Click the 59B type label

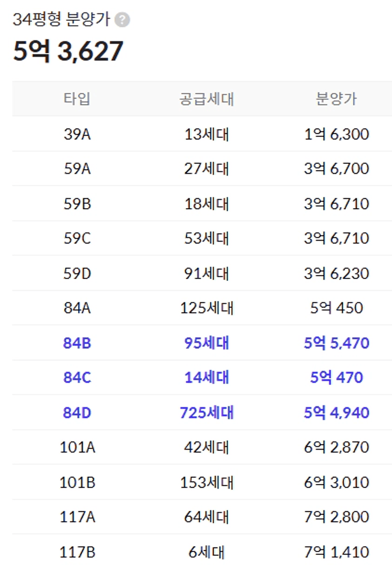[x=77, y=204]
